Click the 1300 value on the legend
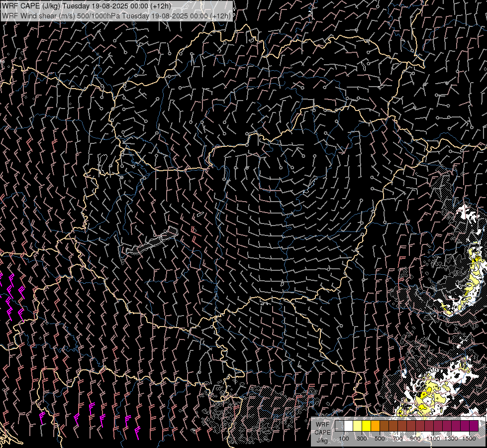This screenshot has width=487, height=448. pos(451,439)
